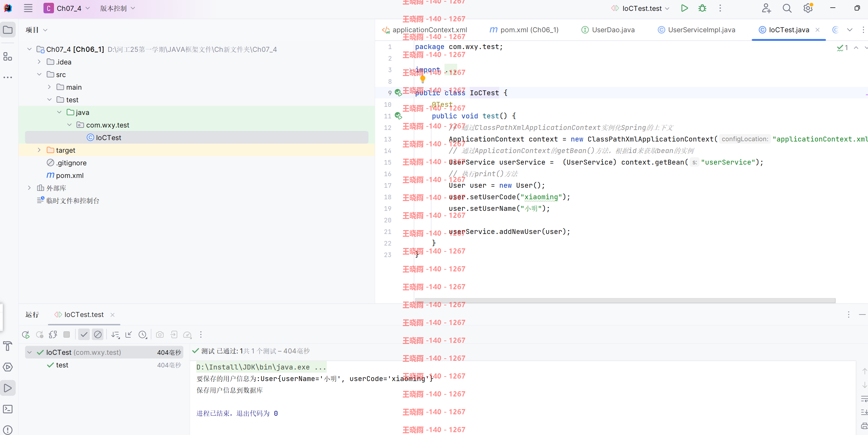The image size is (868, 435).
Task: Click the run gutter icon beside test() method
Action: (x=398, y=116)
